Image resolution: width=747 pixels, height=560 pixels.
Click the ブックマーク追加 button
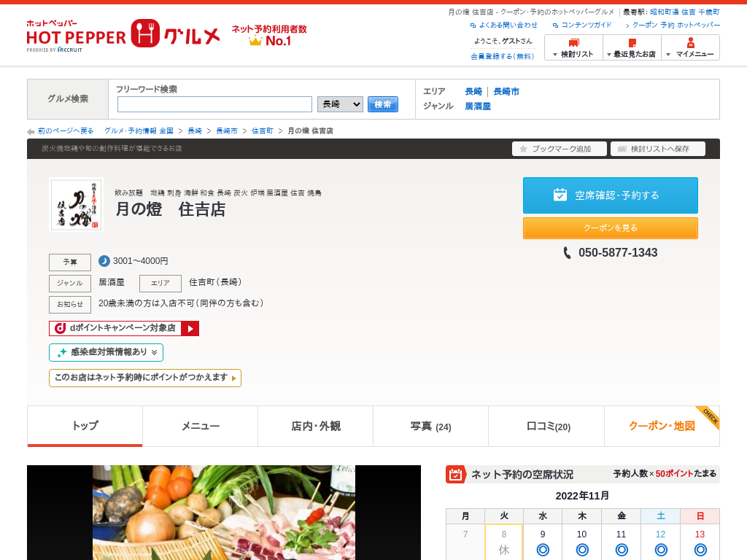(560, 149)
